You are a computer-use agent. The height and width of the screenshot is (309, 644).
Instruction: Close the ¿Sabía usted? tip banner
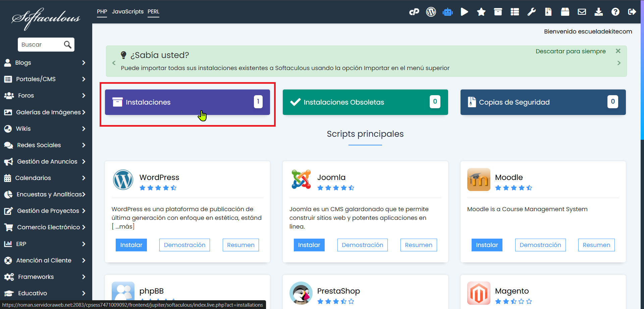tap(618, 51)
